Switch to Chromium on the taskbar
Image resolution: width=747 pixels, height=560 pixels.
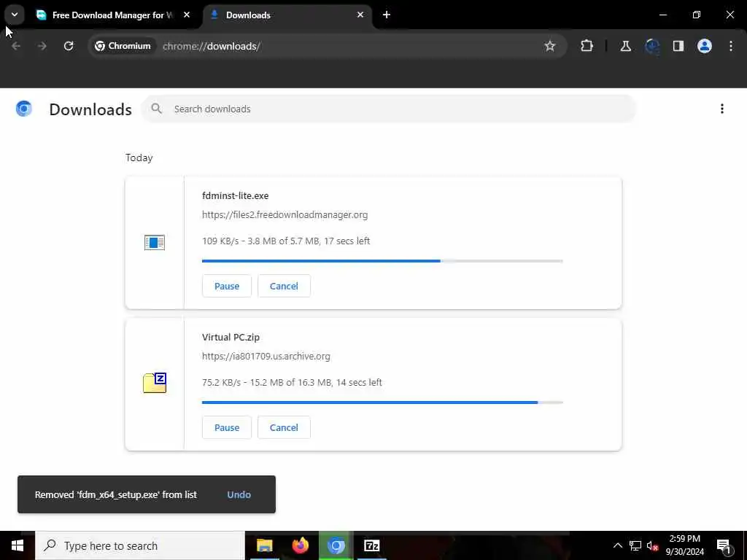[336, 545]
